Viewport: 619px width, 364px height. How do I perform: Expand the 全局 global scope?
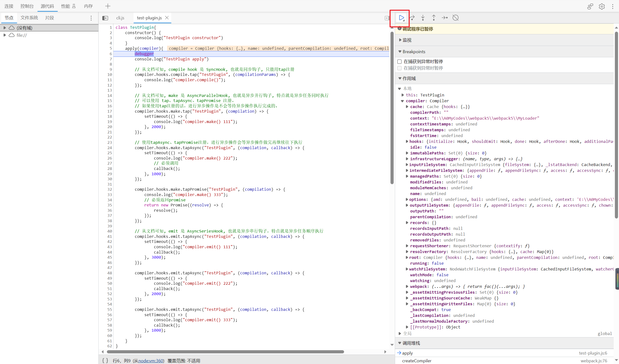tap(400, 333)
